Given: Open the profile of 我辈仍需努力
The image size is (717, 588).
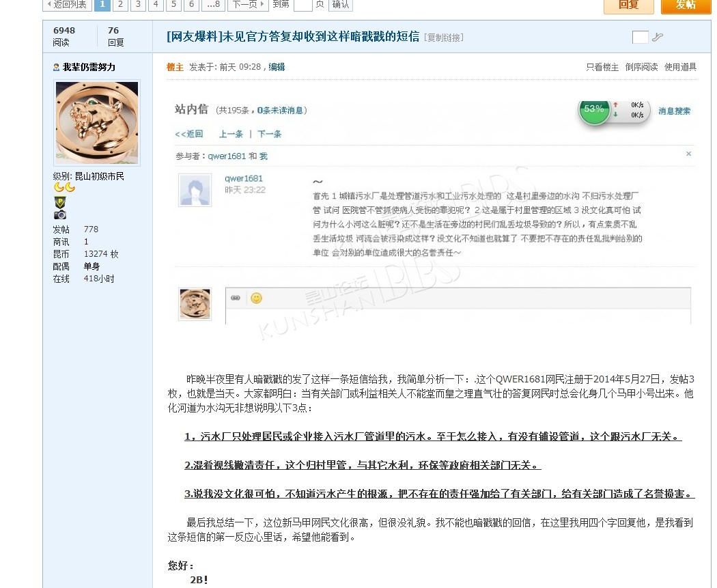Looking at the screenshot, I should [89, 67].
